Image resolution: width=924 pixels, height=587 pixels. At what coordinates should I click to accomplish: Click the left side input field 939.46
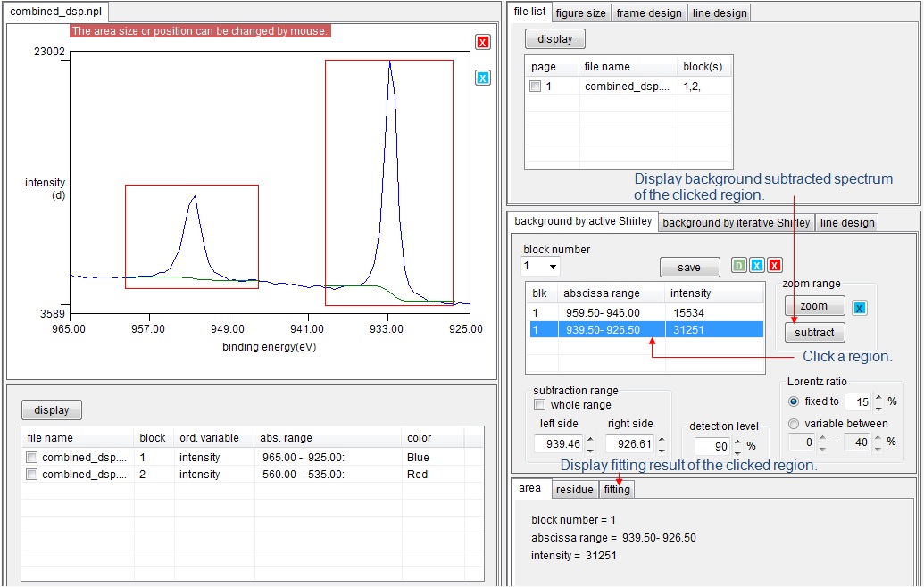coord(559,444)
